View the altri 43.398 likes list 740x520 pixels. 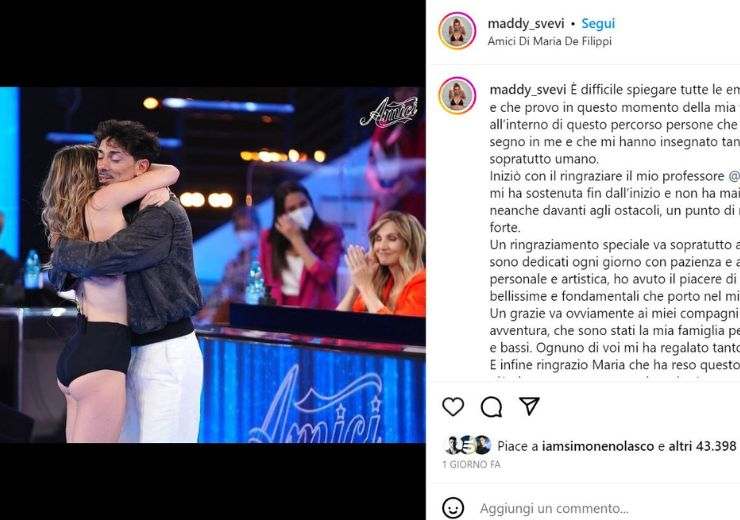click(702, 446)
